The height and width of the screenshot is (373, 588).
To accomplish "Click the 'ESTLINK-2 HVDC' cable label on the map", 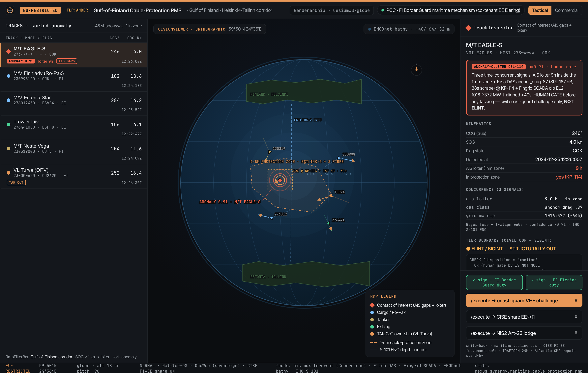I will click(308, 120).
